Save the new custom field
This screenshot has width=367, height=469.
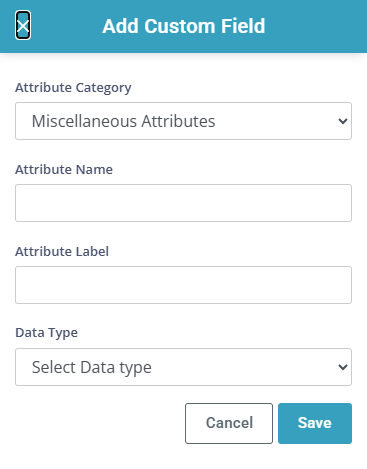pyautogui.click(x=315, y=423)
